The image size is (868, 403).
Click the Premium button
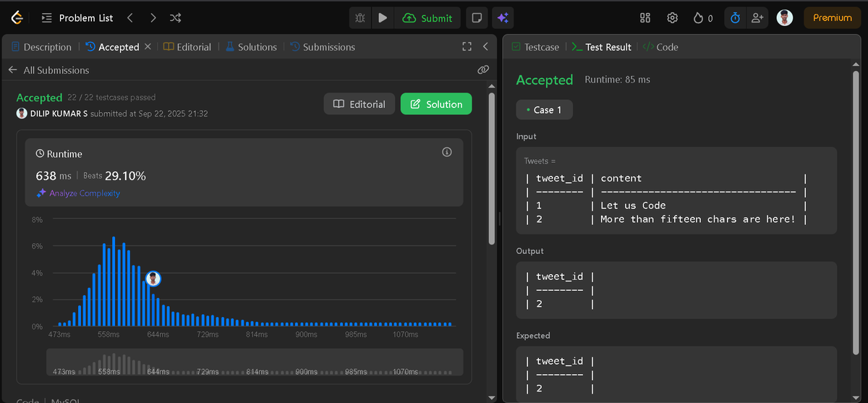point(833,17)
